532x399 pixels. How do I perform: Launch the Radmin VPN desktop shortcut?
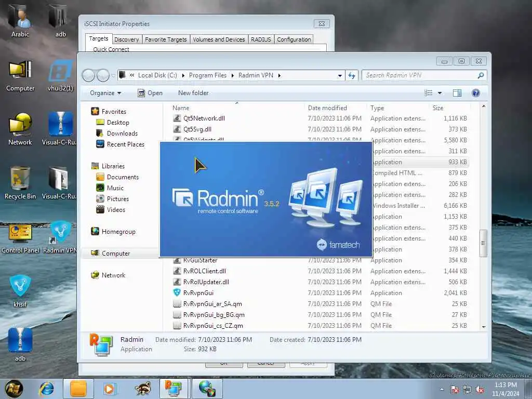(60, 237)
